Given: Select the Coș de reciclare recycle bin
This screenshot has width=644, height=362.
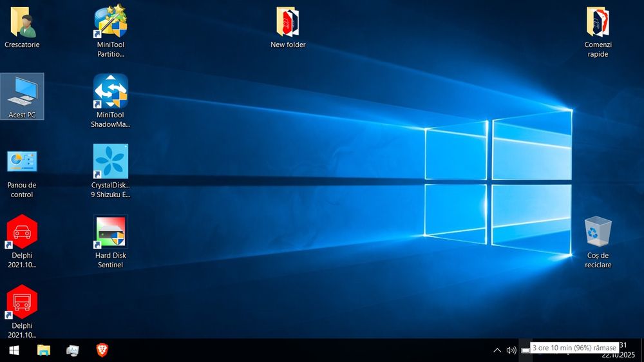Looking at the screenshot, I should click(598, 242).
